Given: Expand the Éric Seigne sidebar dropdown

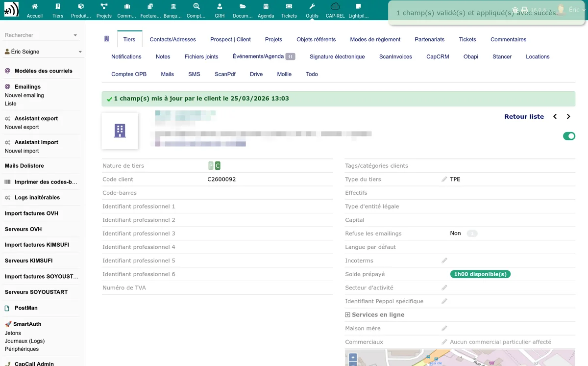Looking at the screenshot, I should point(43,52).
